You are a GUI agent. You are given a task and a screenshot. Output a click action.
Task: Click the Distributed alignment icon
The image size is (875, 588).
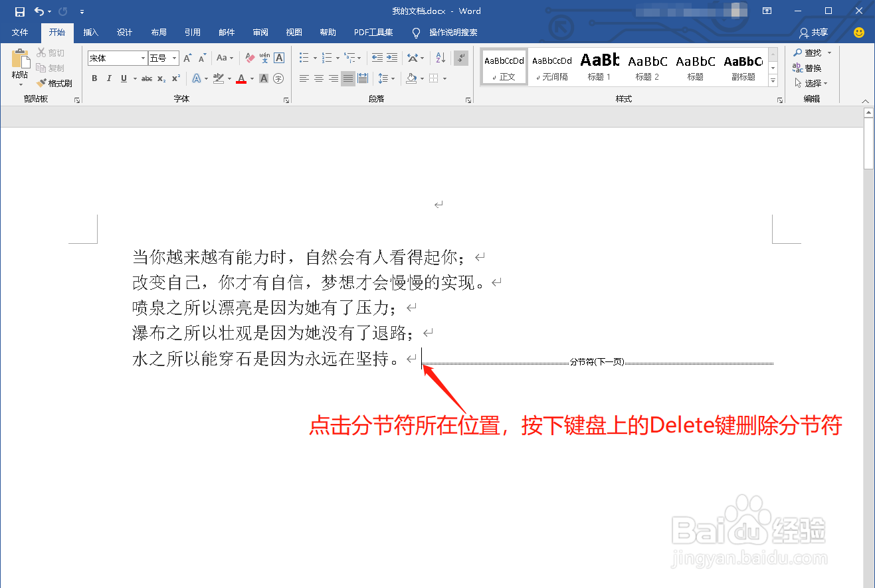363,78
